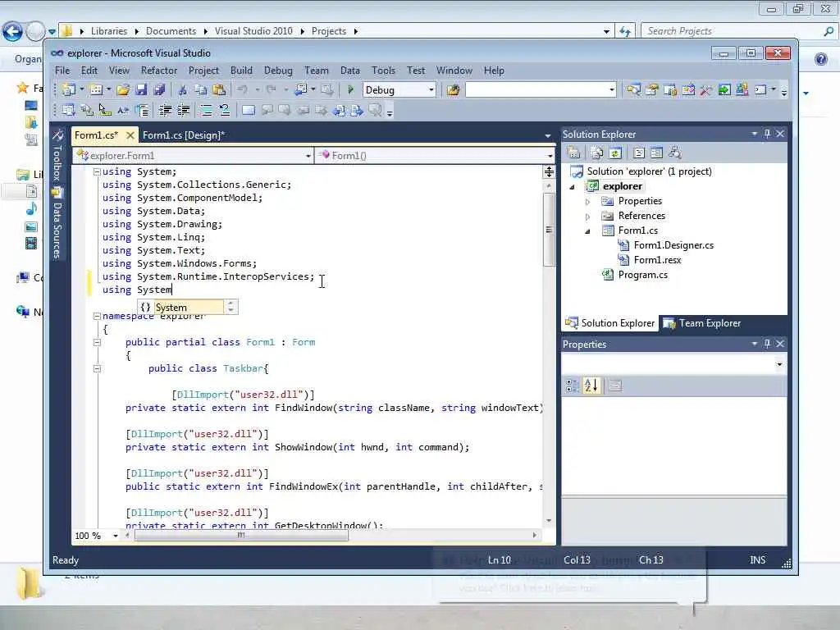Expand the References folder node
The width and height of the screenshot is (840, 630).
pyautogui.click(x=587, y=217)
